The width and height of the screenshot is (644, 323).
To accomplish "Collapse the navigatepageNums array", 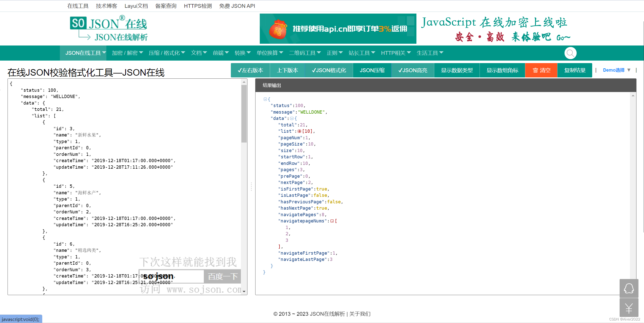I will (332, 221).
